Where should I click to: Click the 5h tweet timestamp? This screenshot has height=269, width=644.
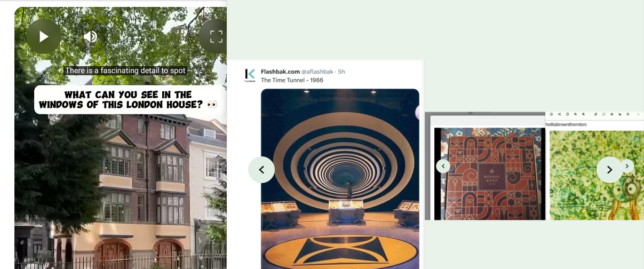342,72
